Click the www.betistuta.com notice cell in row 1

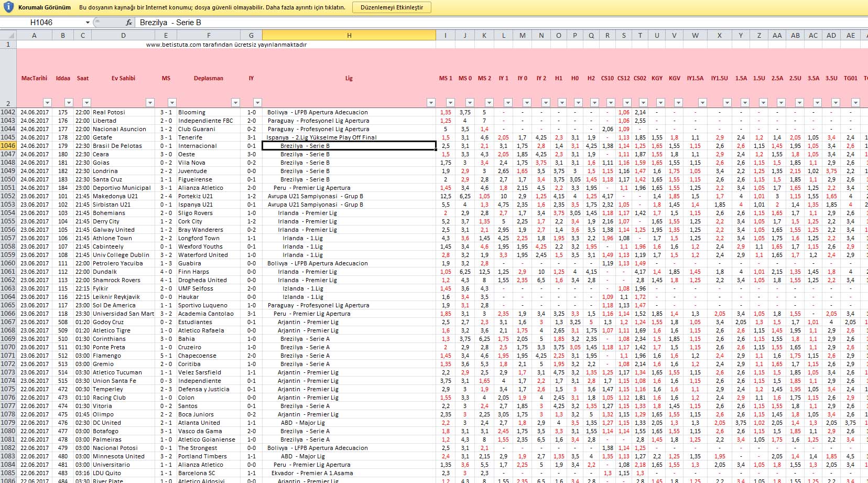point(226,45)
